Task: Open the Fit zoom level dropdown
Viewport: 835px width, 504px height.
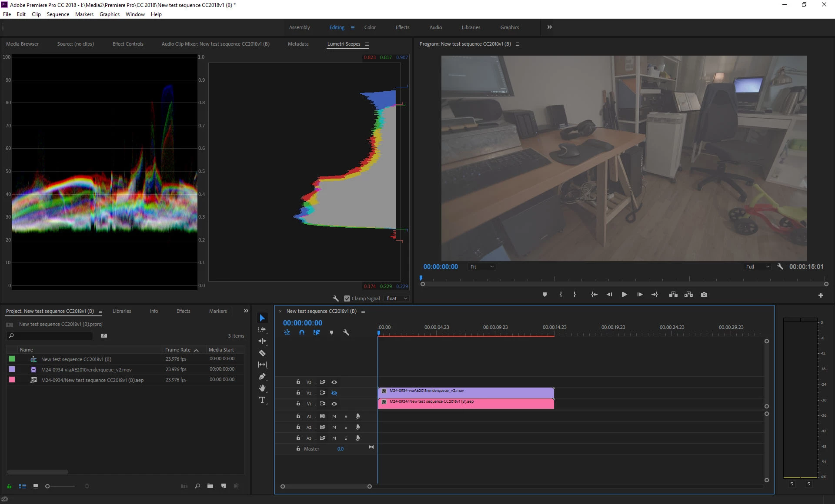Action: 482,267
